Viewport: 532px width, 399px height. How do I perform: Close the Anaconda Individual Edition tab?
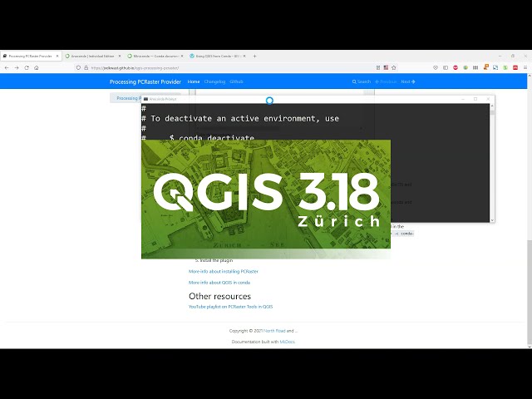pyautogui.click(x=120, y=56)
